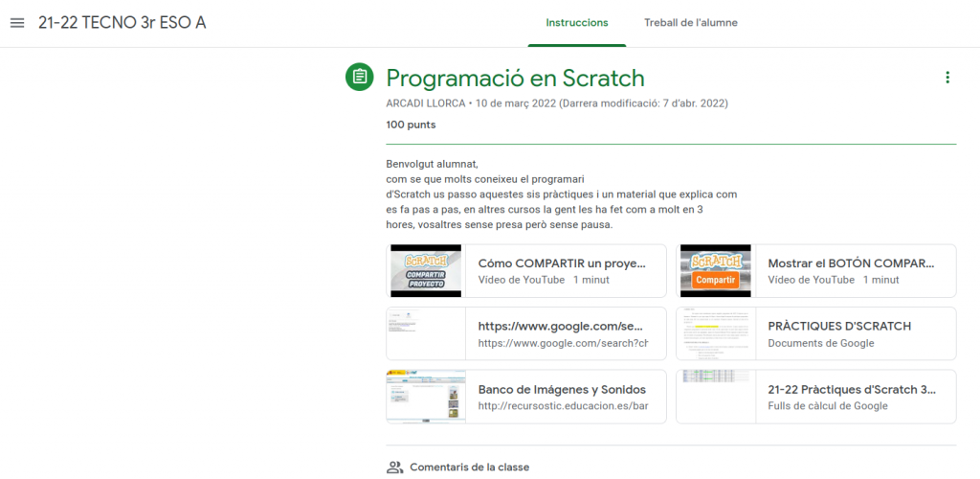
Task: Click the Cómo COMPARTIR video thumbnail
Action: (426, 271)
